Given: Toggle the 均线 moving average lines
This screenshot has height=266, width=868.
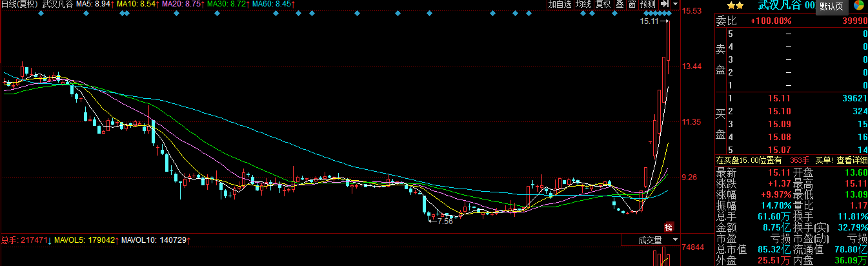Looking at the screenshot, I should coord(583,5).
